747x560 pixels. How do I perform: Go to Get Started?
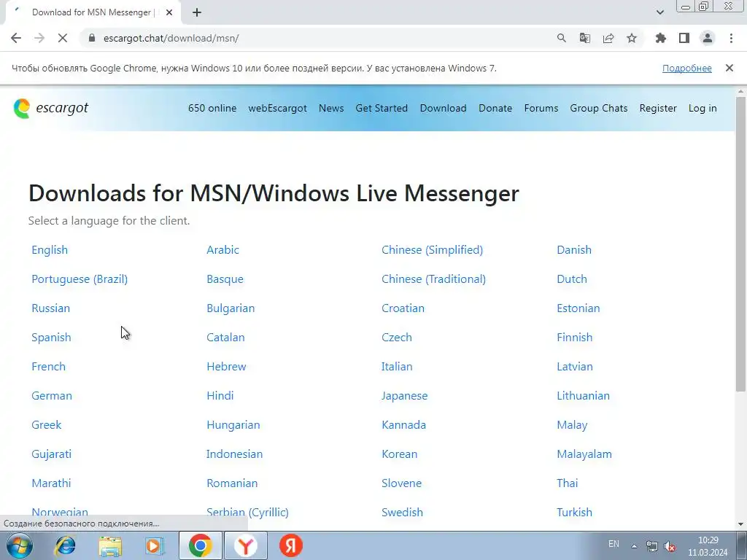[x=382, y=108]
